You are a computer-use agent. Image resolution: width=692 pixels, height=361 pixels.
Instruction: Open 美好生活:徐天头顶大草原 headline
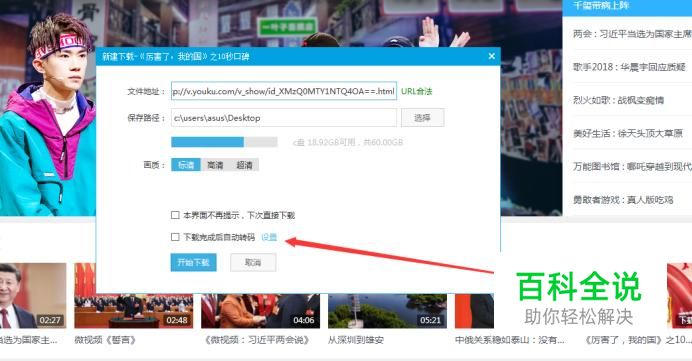point(628,133)
